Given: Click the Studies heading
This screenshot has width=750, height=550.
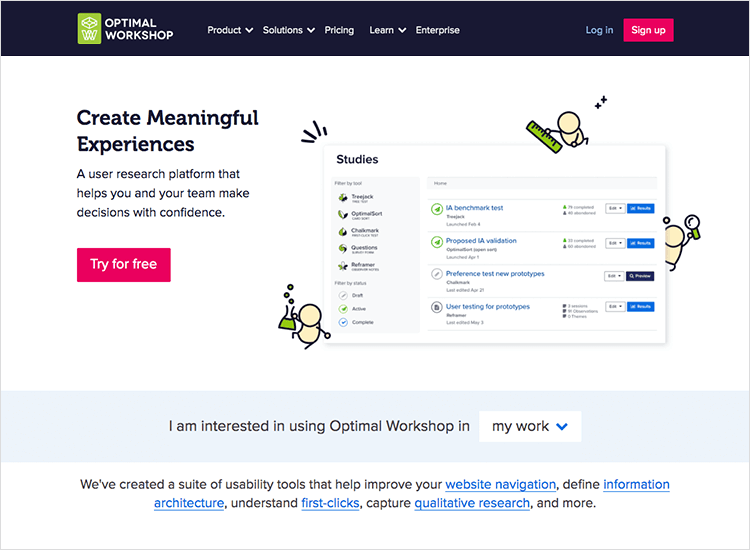Looking at the screenshot, I should click(x=357, y=160).
